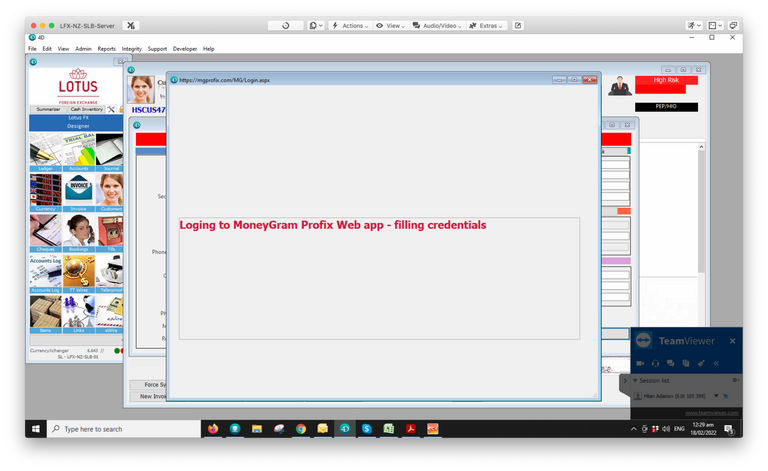
Task: Open the Journal module tile
Action: click(109, 152)
